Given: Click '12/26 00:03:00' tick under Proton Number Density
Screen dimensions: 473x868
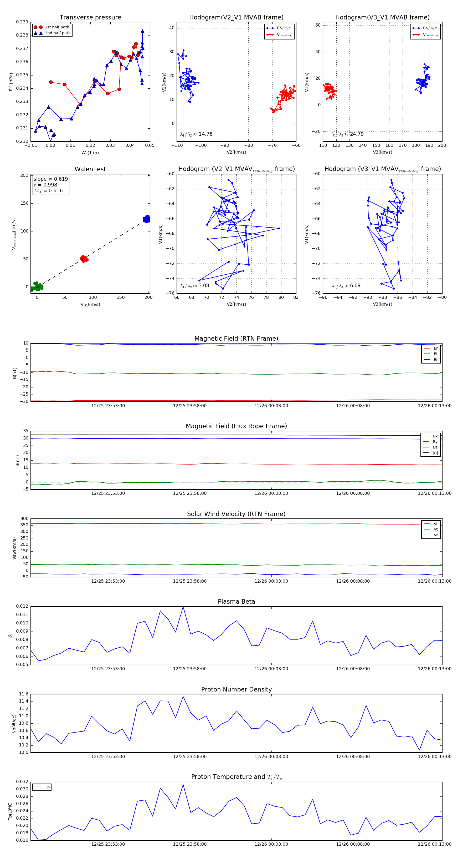Looking at the screenshot, I should [x=271, y=756].
